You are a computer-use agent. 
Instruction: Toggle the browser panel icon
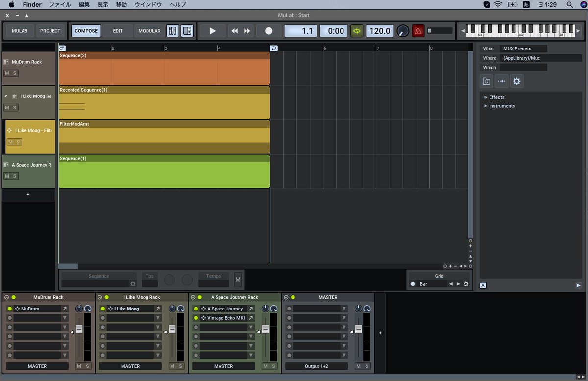pos(187,31)
